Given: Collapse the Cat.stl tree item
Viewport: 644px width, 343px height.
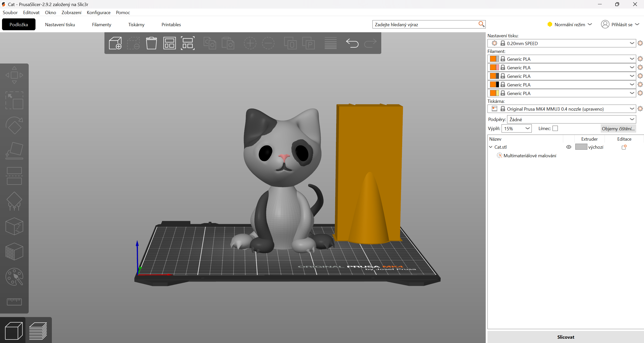Looking at the screenshot, I should coord(490,147).
